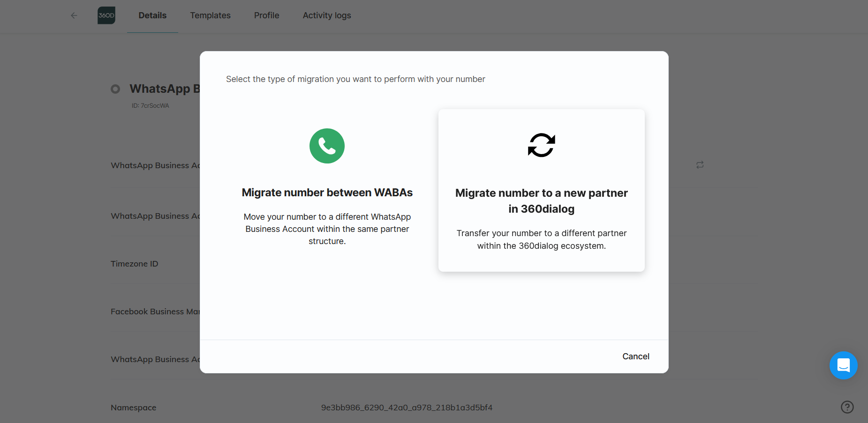This screenshot has height=423, width=868.
Task: Click the 'Select the type of migration' instruction text
Action: 355,79
